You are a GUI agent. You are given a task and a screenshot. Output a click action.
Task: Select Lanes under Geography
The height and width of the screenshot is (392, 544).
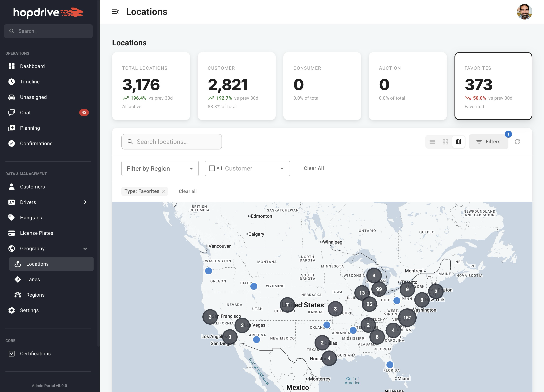tap(33, 279)
